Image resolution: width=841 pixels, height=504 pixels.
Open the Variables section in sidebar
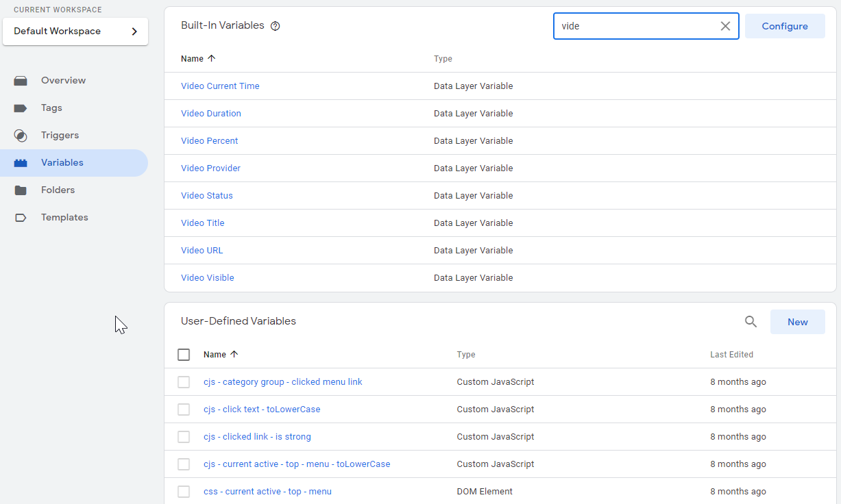pyautogui.click(x=62, y=163)
